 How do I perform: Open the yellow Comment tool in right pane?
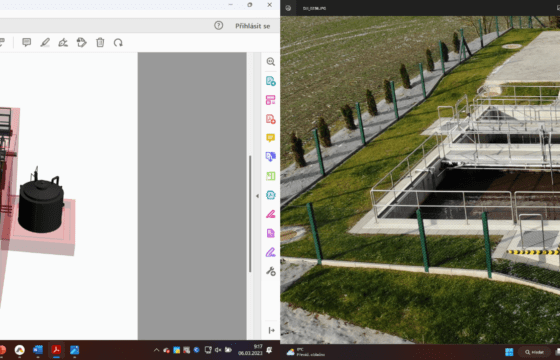coord(271,138)
